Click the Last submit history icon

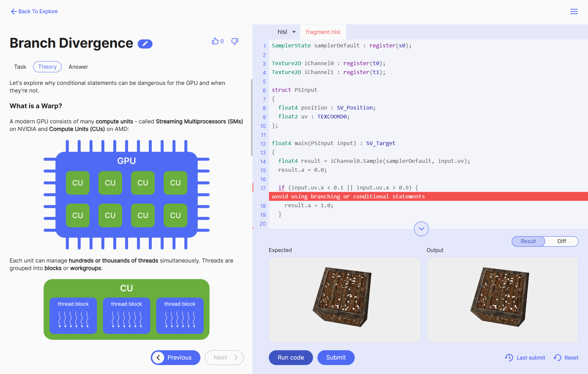[x=509, y=358]
